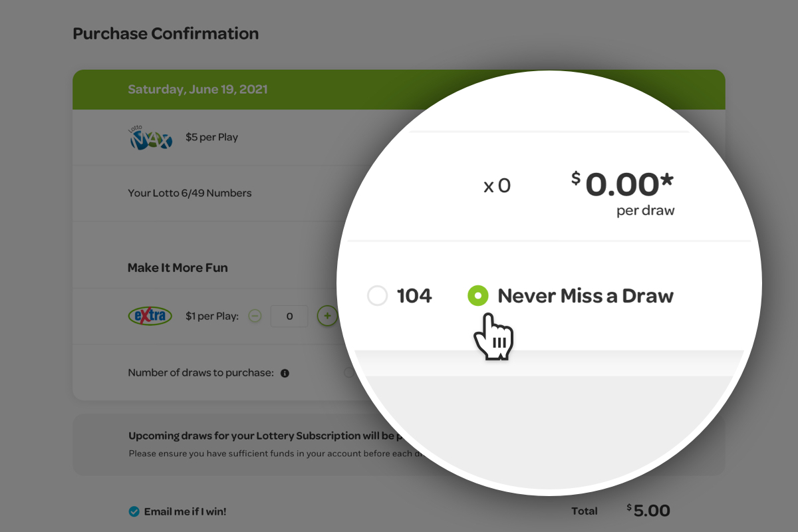Click the $5 per Play label
The width and height of the screenshot is (798, 532).
click(x=211, y=138)
